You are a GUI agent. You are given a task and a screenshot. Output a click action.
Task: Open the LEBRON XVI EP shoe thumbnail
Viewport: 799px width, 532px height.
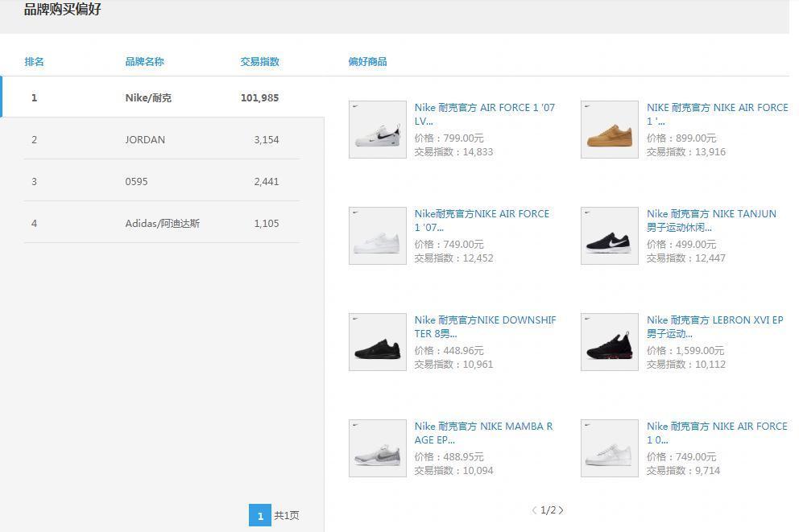tap(609, 342)
